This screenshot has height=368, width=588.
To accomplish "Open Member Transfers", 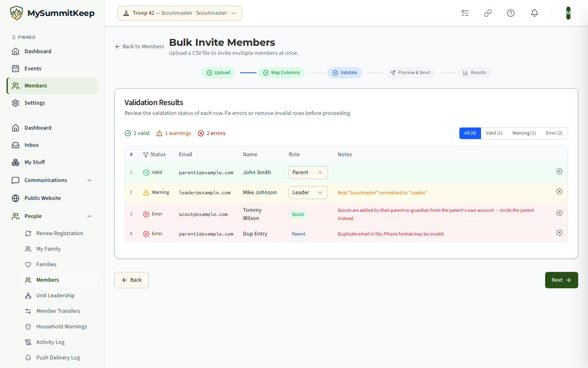I will 59,311.
